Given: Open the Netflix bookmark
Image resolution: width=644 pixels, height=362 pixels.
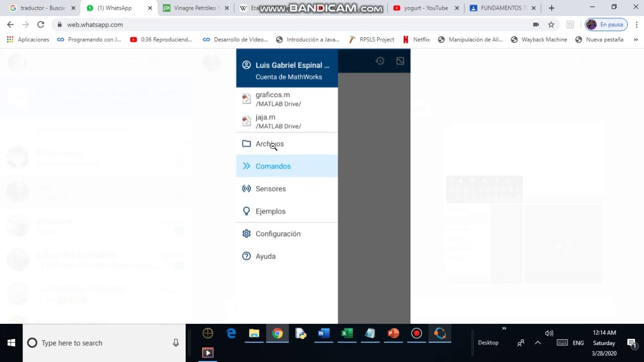Looking at the screenshot, I should pyautogui.click(x=416, y=40).
